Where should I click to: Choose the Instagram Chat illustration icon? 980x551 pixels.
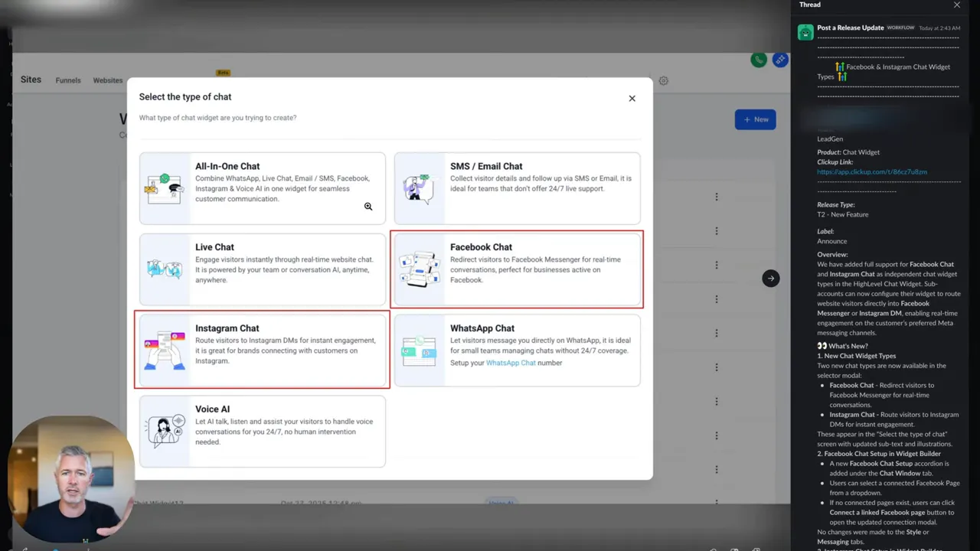[165, 350]
